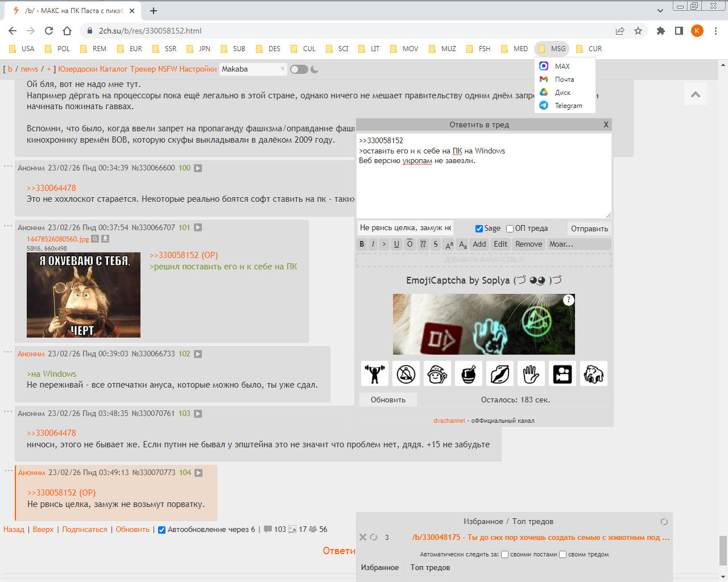
Task: Pick the mammoth captcha emoji
Action: (x=594, y=374)
